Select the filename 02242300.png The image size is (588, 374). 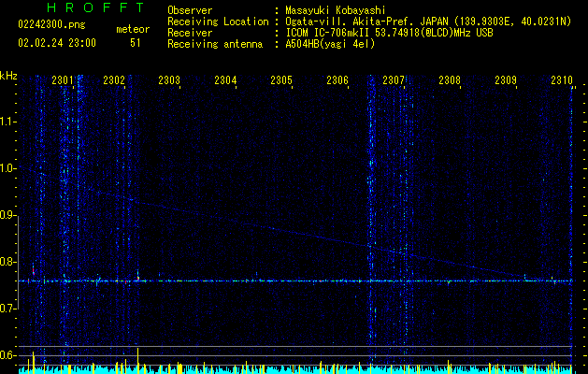pos(51,25)
